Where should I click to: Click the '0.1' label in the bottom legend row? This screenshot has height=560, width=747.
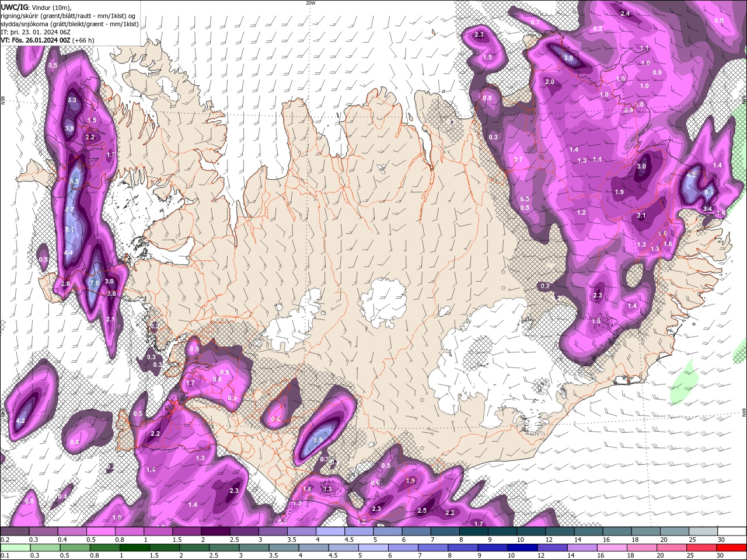5,556
